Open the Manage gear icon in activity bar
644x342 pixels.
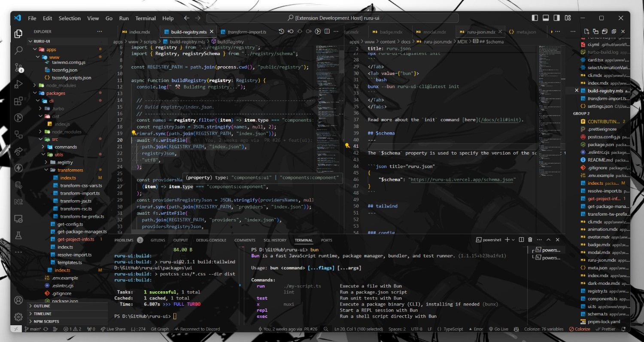coord(18,317)
